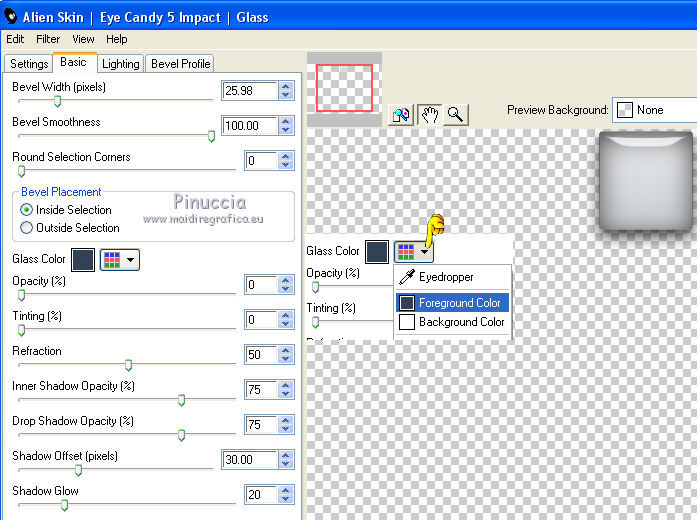Image resolution: width=697 pixels, height=520 pixels.
Task: Increase Drop Shadow Opacity with up arrow
Action: (286, 420)
